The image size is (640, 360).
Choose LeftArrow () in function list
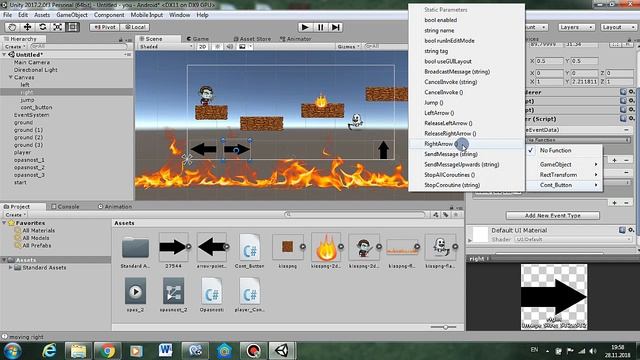(466, 113)
